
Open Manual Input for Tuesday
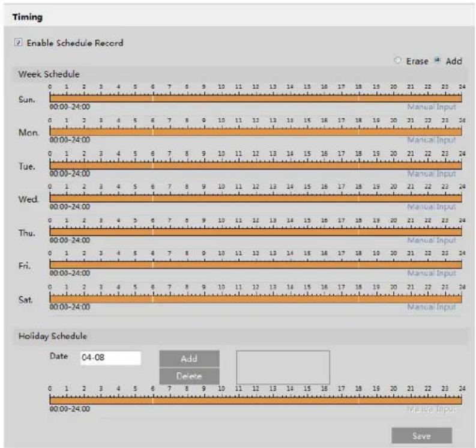(432, 174)
